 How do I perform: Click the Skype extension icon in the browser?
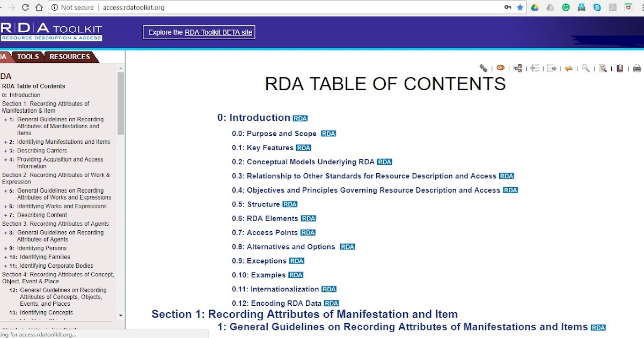(597, 8)
